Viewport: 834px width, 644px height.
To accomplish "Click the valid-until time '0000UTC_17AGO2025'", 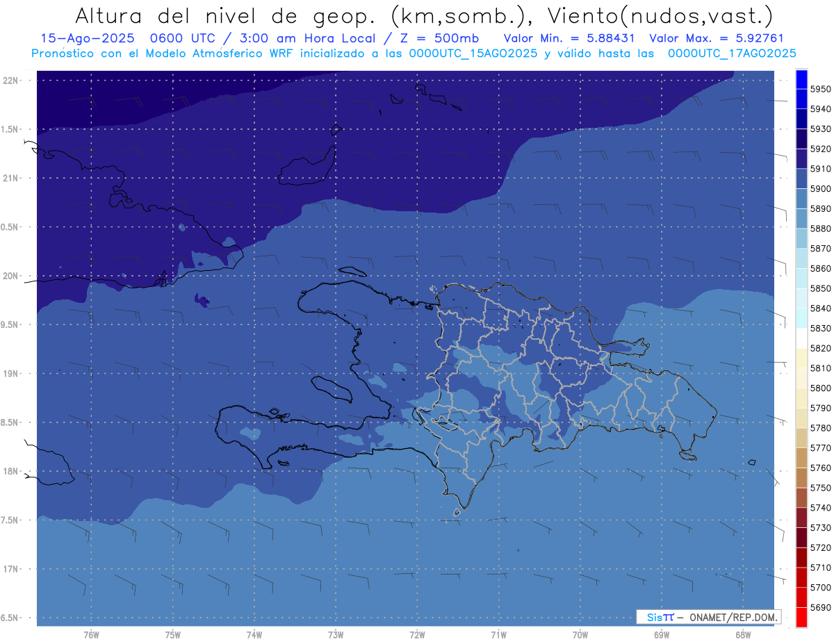I will (x=732, y=53).
